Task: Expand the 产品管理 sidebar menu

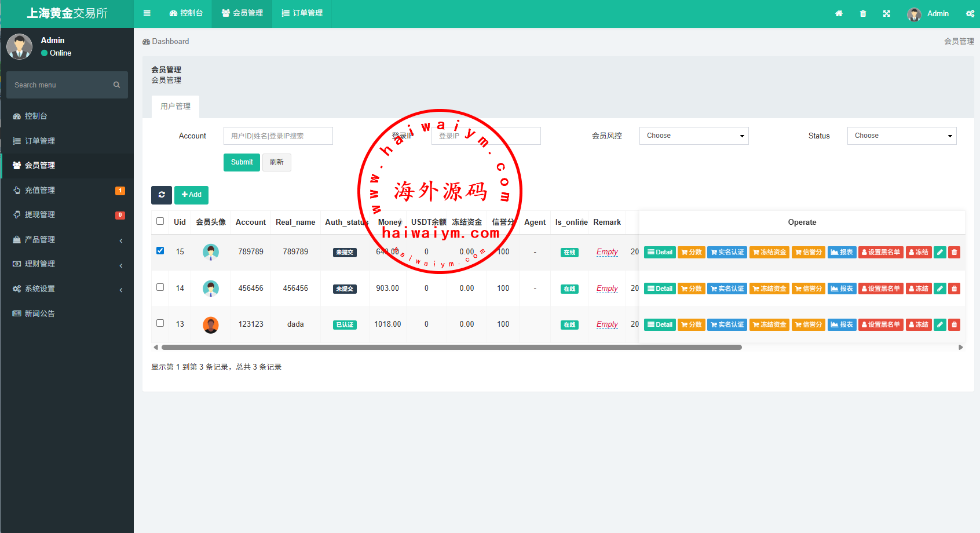Action: pyautogui.click(x=67, y=239)
